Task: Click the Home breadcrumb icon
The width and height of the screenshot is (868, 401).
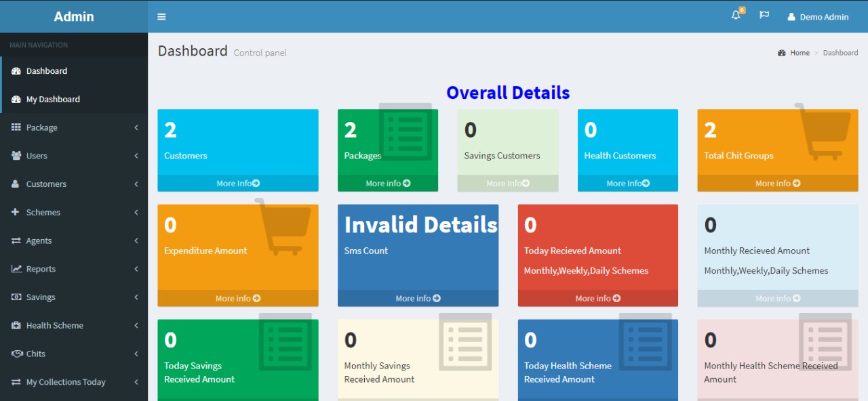Action: point(781,52)
